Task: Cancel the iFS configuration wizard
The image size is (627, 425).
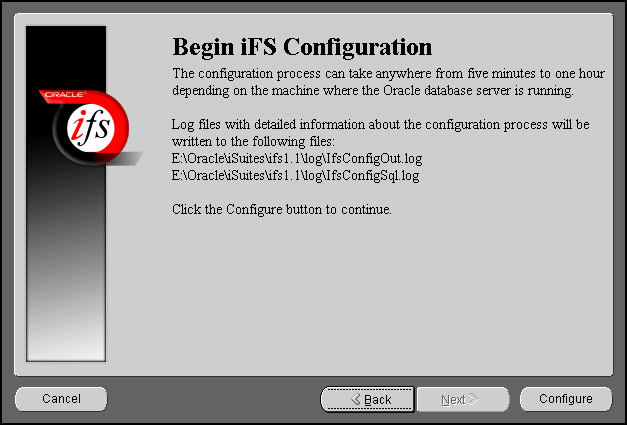Action: (x=61, y=399)
